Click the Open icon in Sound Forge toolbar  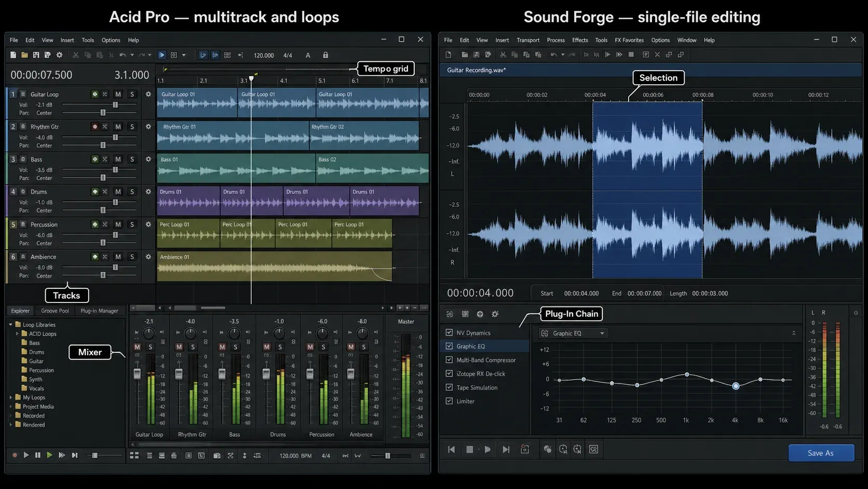[465, 55]
